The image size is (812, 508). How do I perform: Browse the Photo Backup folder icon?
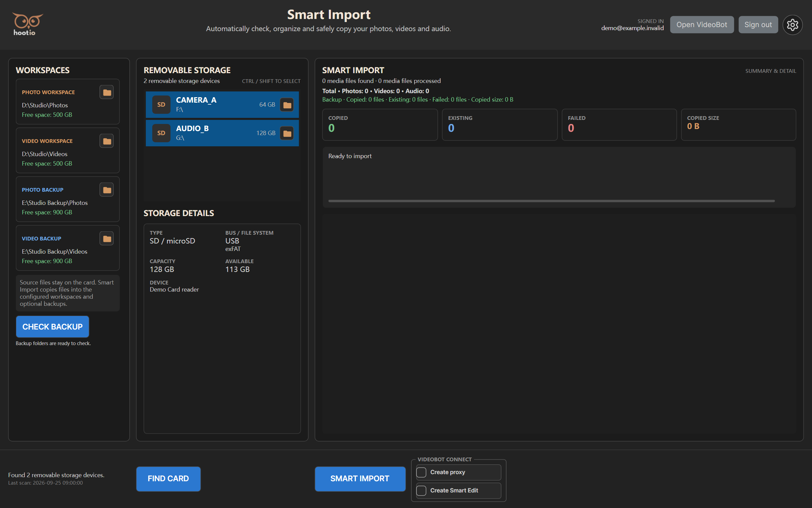107,190
